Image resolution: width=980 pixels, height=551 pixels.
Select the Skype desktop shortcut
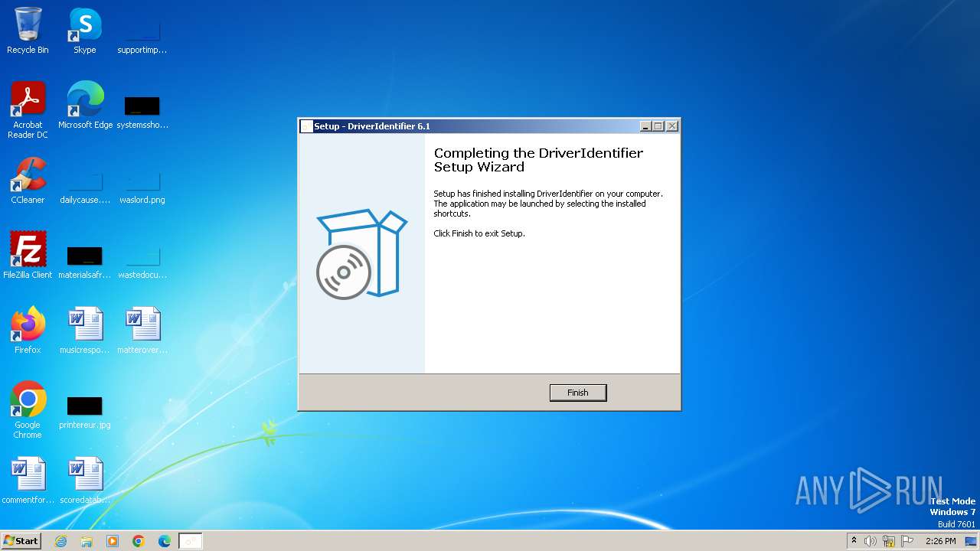(x=84, y=31)
